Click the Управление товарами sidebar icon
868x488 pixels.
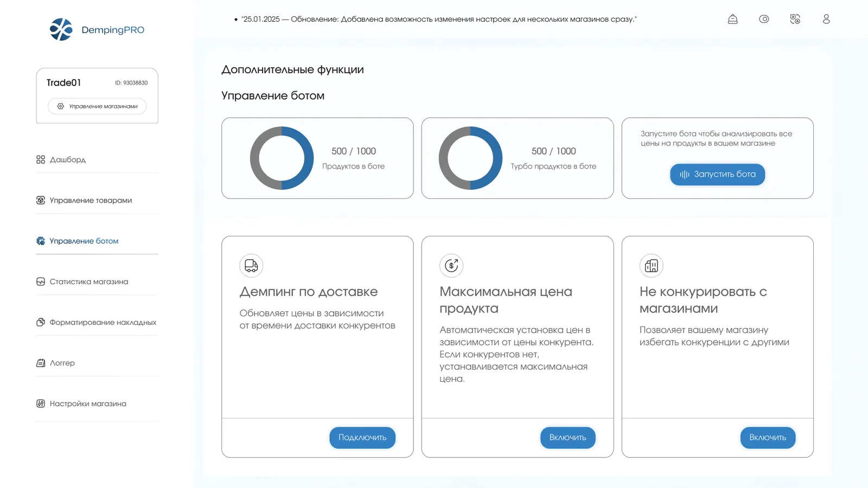pos(41,200)
